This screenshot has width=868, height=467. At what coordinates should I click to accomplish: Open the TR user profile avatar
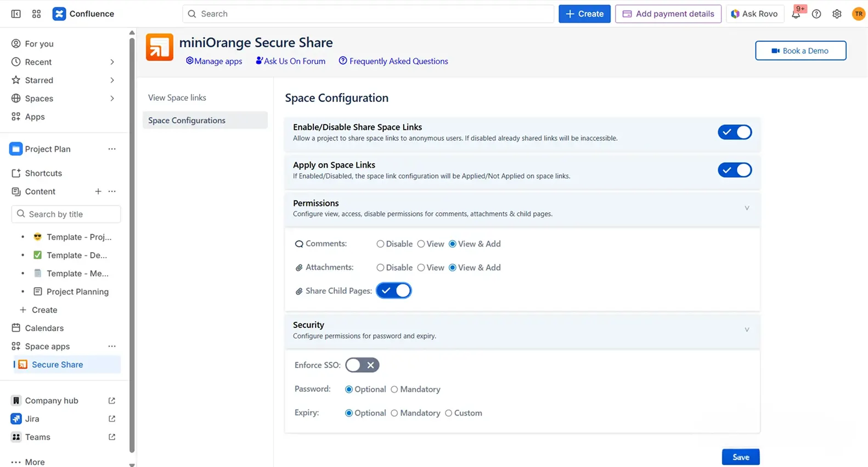(x=858, y=14)
